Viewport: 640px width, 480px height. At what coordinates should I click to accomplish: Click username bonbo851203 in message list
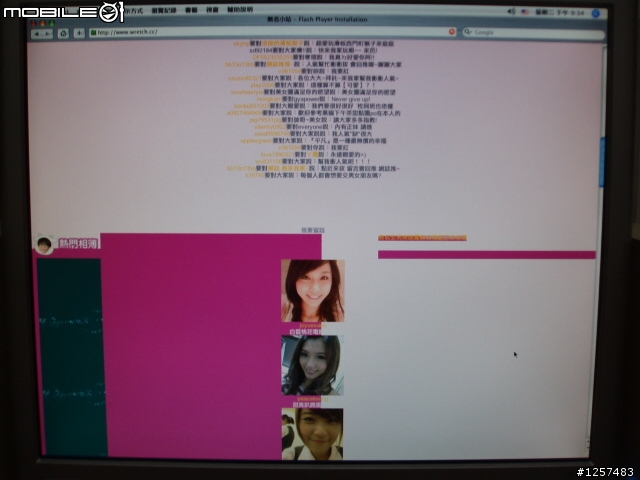coord(252,106)
